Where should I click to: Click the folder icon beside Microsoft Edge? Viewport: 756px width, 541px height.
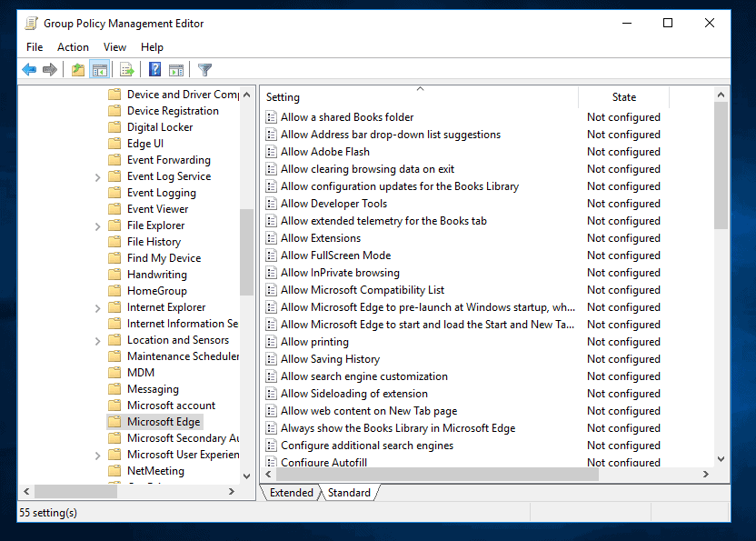pyautogui.click(x=114, y=422)
